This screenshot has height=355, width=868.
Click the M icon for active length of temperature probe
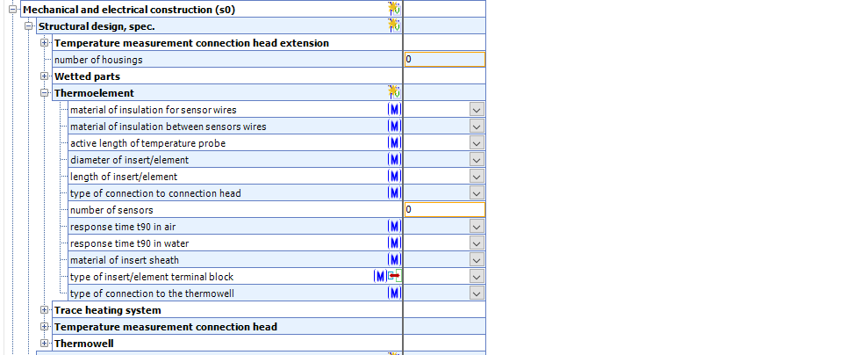(x=394, y=143)
